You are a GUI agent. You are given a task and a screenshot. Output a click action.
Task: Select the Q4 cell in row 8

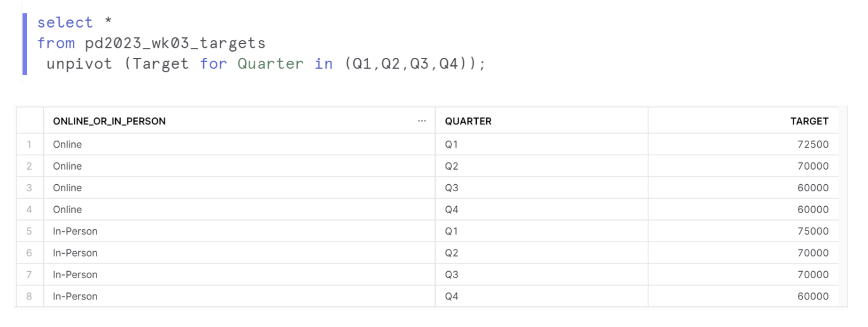click(451, 296)
